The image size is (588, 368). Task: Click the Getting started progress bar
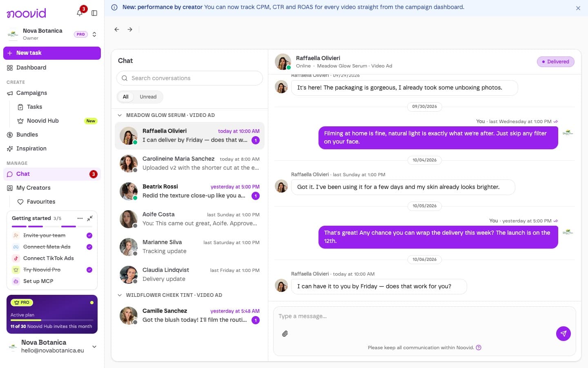52,227
